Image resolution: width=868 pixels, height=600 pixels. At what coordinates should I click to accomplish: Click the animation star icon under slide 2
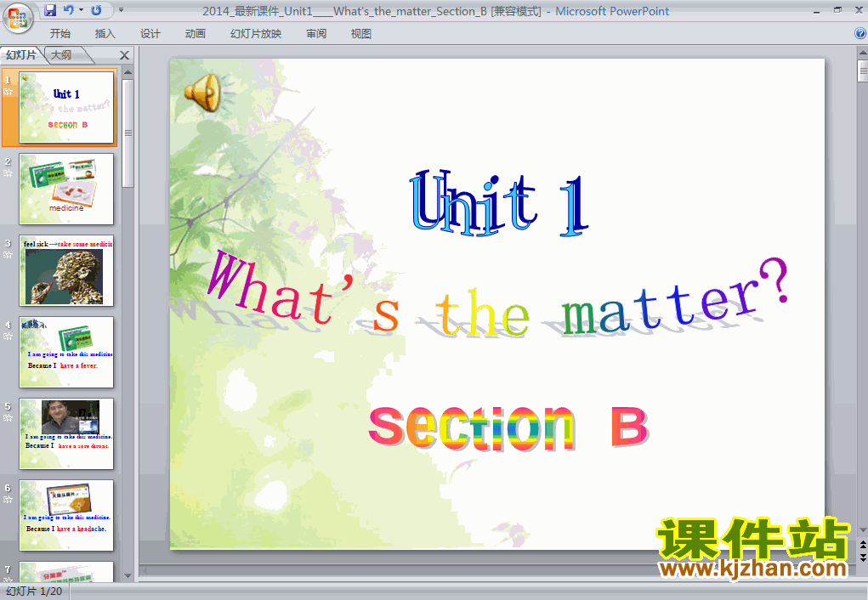(8, 173)
